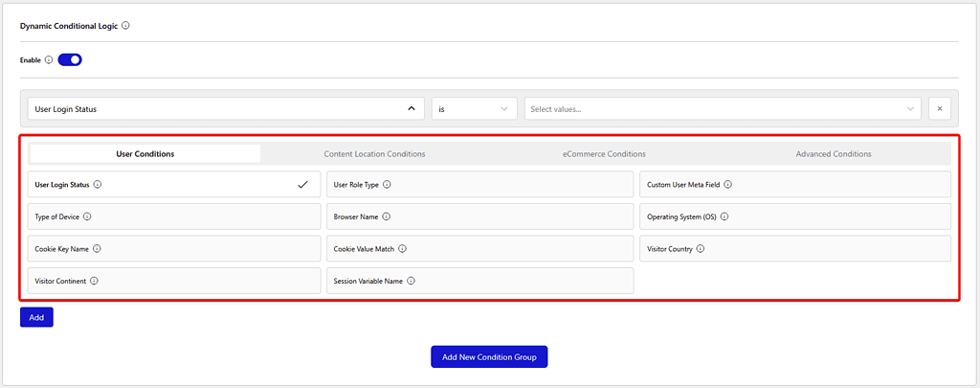Click info icon next to Visitor Continent
Viewport: 980px width, 388px height.
click(x=94, y=281)
